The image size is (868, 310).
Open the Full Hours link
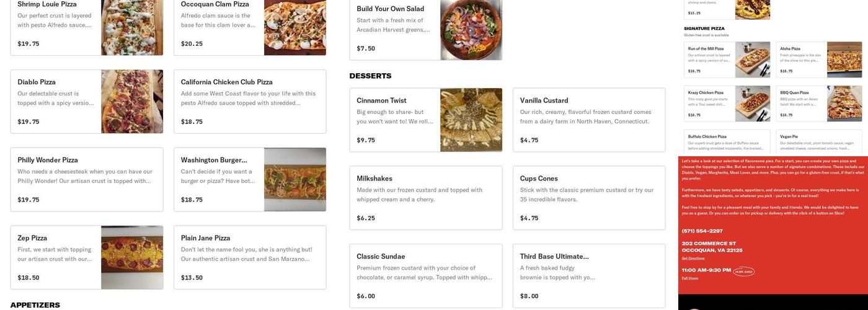coord(689,278)
